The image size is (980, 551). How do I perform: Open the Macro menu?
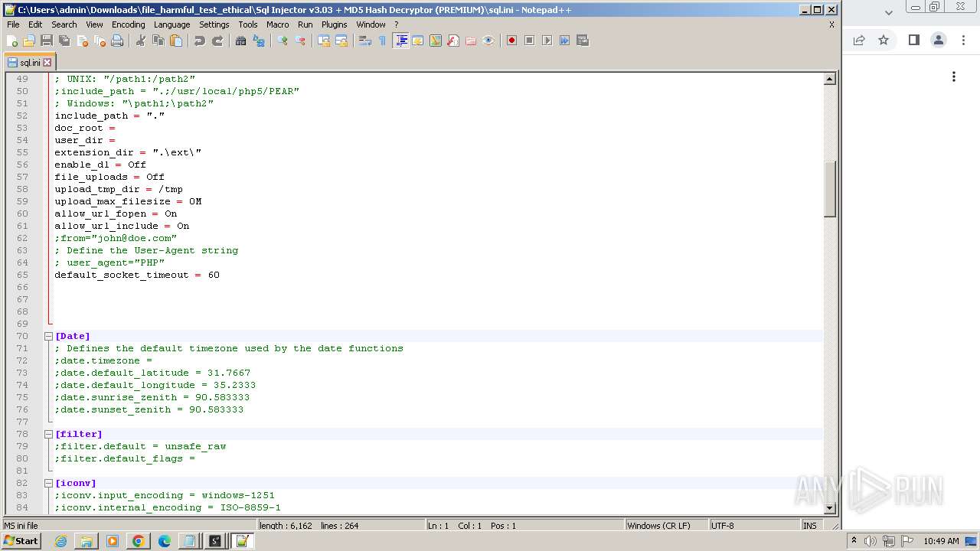point(278,24)
